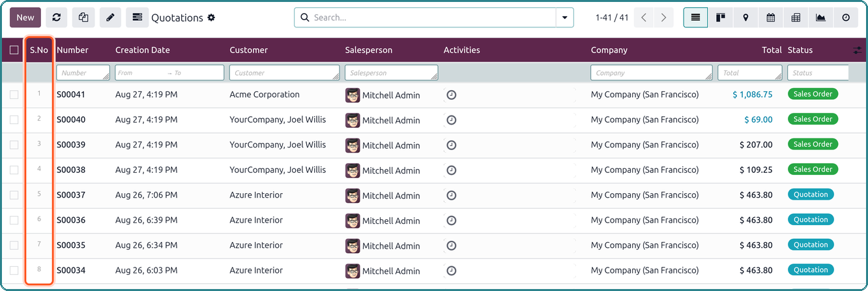Click the Quotation badge for S00037
Image resolution: width=868 pixels, height=291 pixels.
(x=811, y=194)
